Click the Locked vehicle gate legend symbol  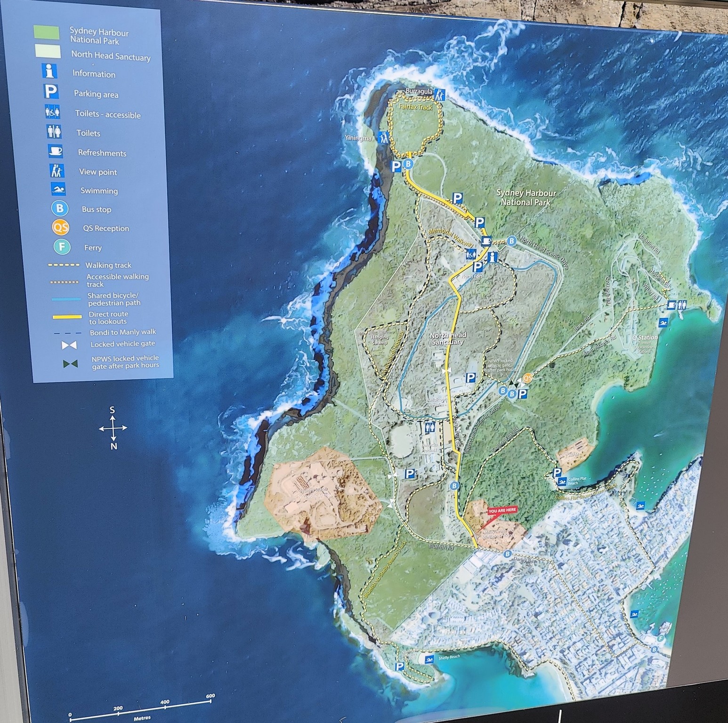tap(69, 345)
